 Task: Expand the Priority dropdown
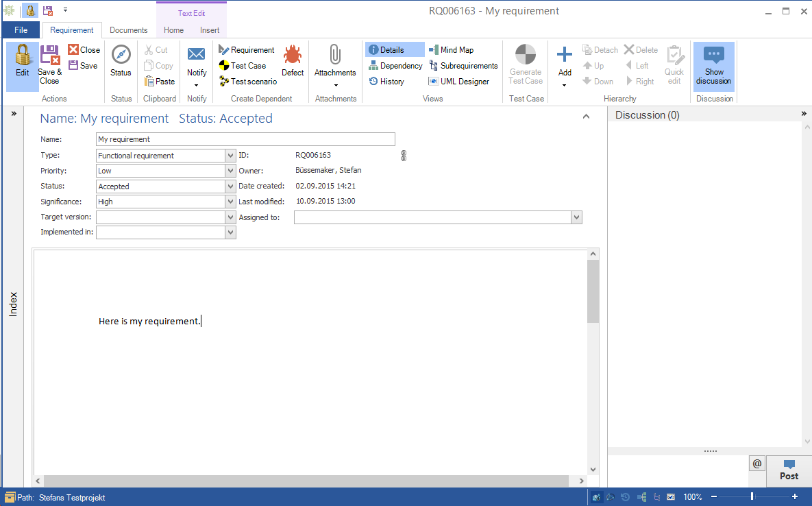[230, 171]
